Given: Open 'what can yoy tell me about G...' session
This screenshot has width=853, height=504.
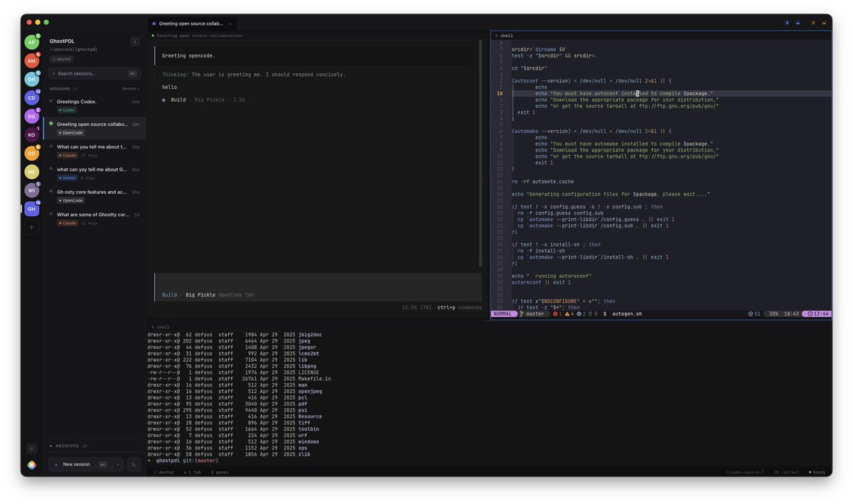Looking at the screenshot, I should tap(94, 173).
